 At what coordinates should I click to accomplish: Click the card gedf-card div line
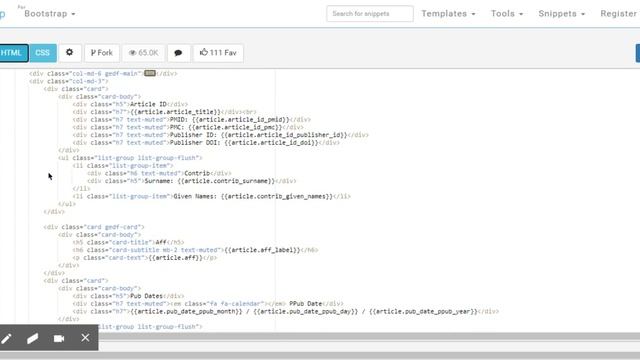pos(94,227)
